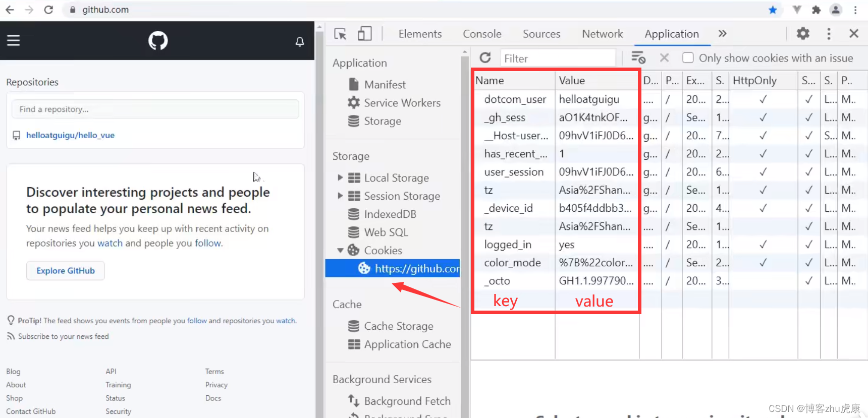Select the _octo cookie row

669,281
